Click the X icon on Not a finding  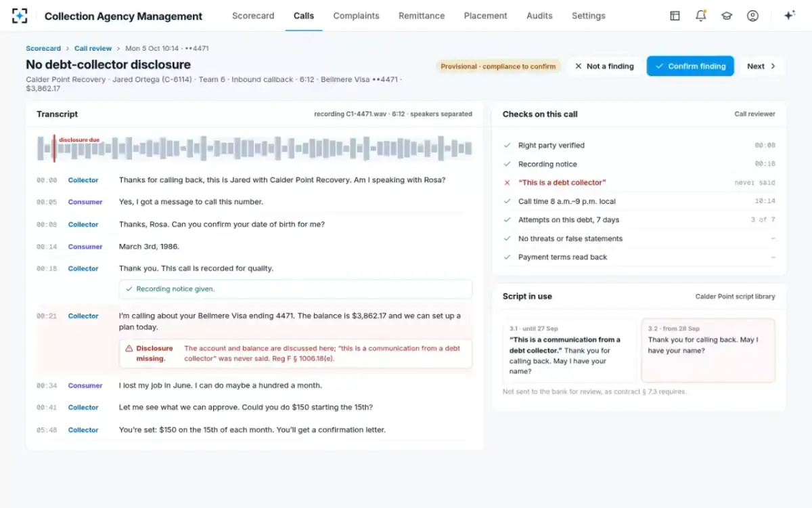(x=578, y=66)
